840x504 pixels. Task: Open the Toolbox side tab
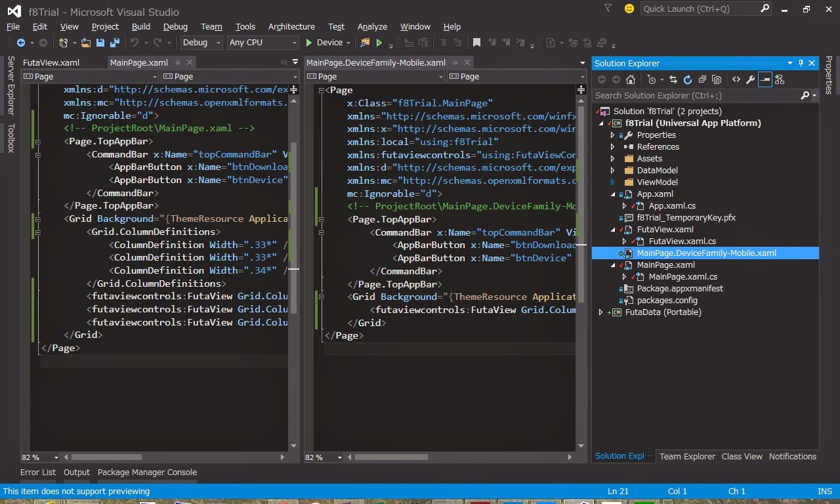coord(10,138)
